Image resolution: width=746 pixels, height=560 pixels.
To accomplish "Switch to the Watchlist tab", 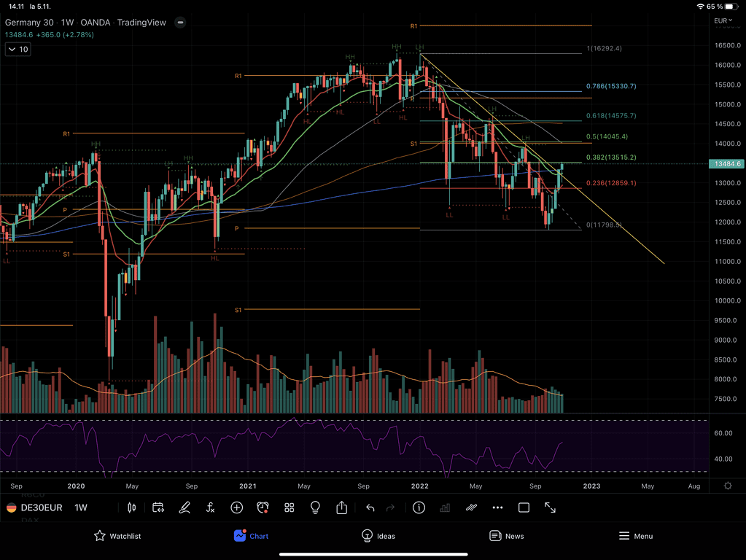I will point(117,536).
